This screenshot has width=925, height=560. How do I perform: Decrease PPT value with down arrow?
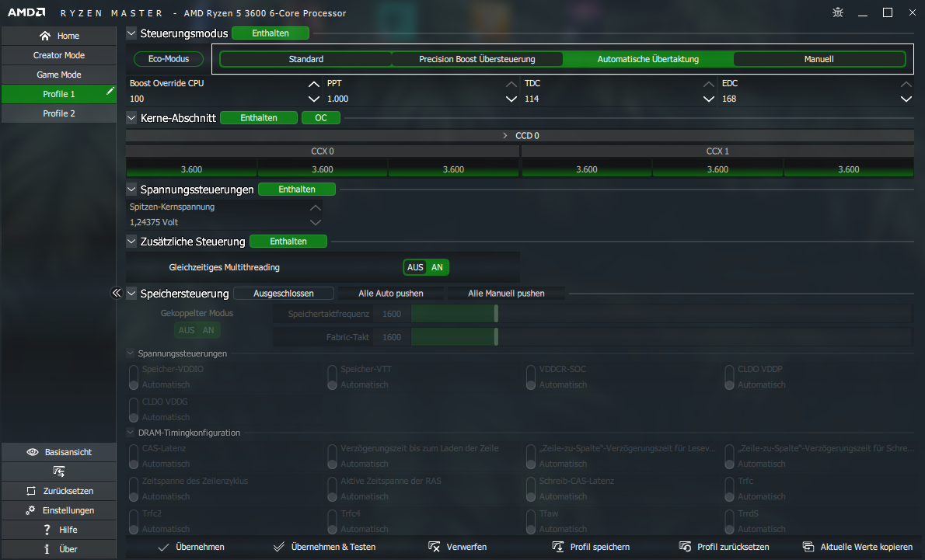[x=511, y=99]
